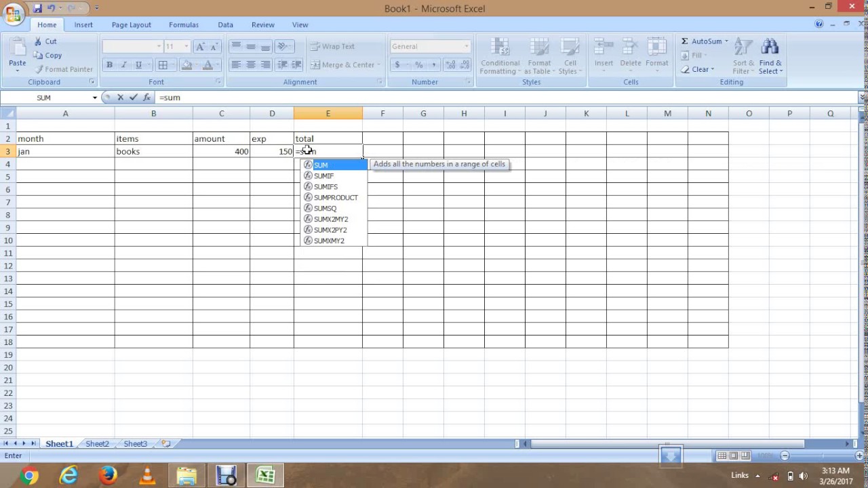Click the Office Button orb
Viewport: 868px width, 488px height.
[x=13, y=14]
